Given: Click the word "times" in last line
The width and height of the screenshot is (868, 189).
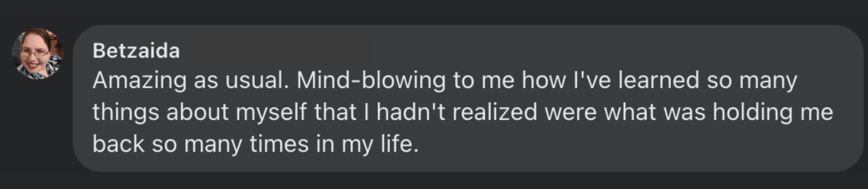Looking at the screenshot, I should (x=279, y=144).
